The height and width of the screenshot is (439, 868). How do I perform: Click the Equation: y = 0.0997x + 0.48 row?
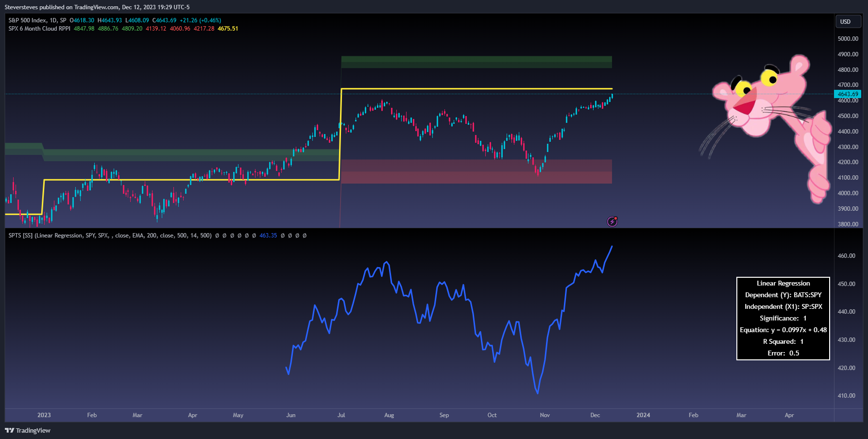pyautogui.click(x=783, y=330)
